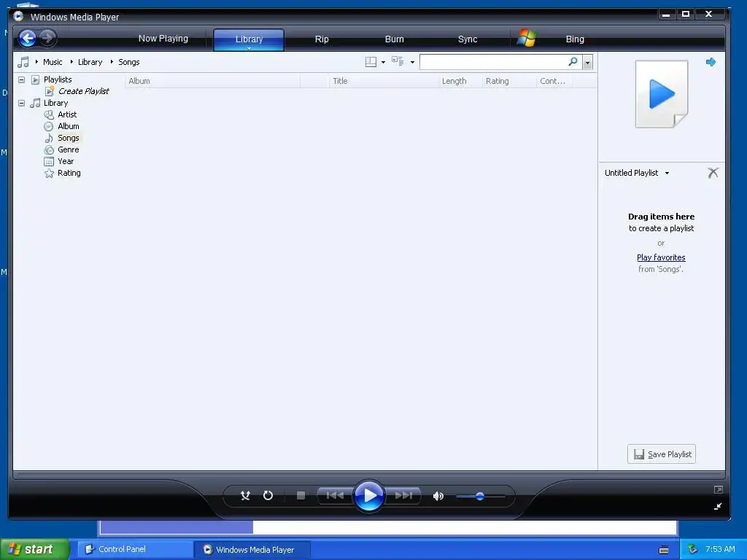The width and height of the screenshot is (747, 560).
Task: Select Album in the Library tree
Action: [x=68, y=126]
